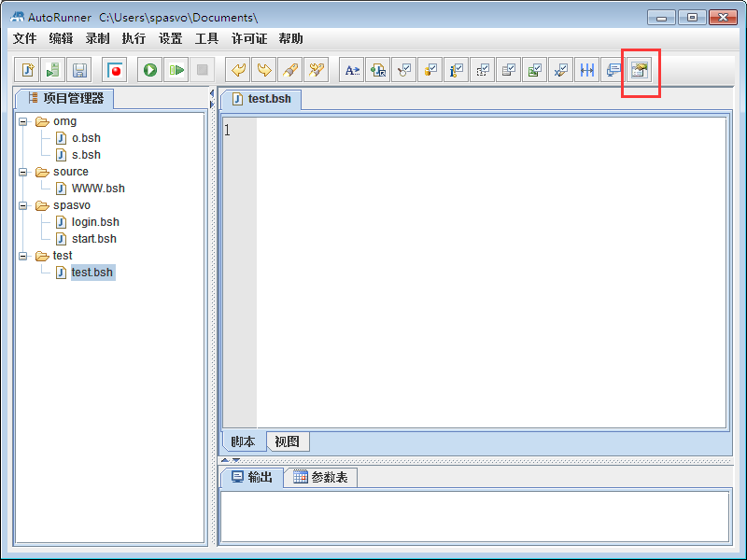
Task: Click the last toolbar icon with yellow arrow
Action: [640, 71]
